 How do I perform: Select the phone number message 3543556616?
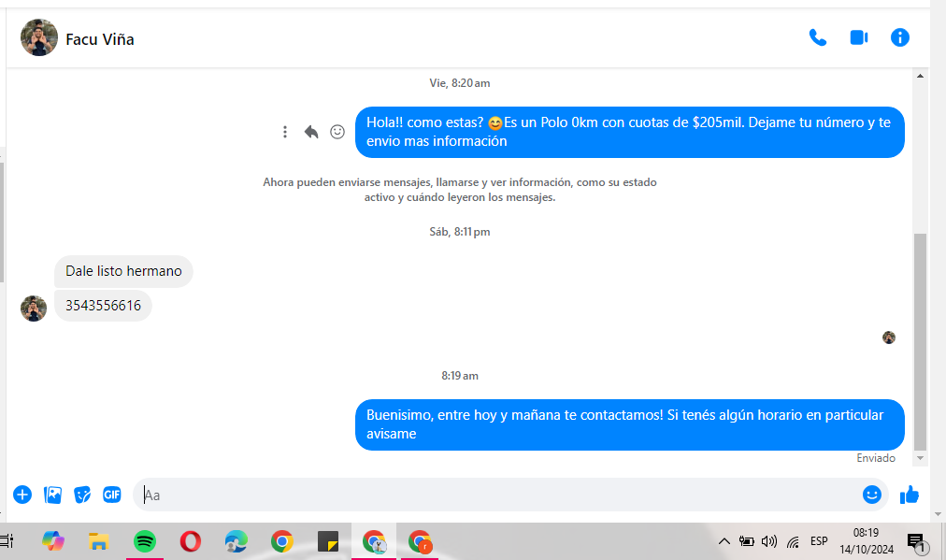[103, 306]
